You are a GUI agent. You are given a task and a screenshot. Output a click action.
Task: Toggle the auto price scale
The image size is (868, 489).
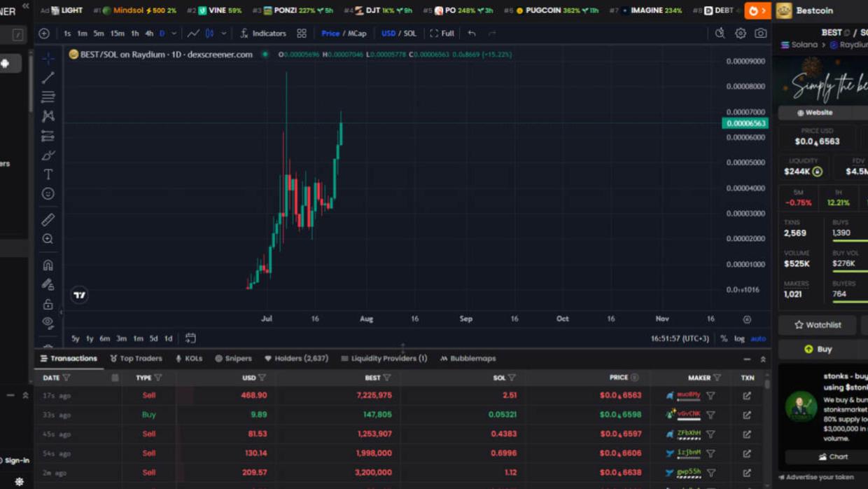click(x=758, y=338)
